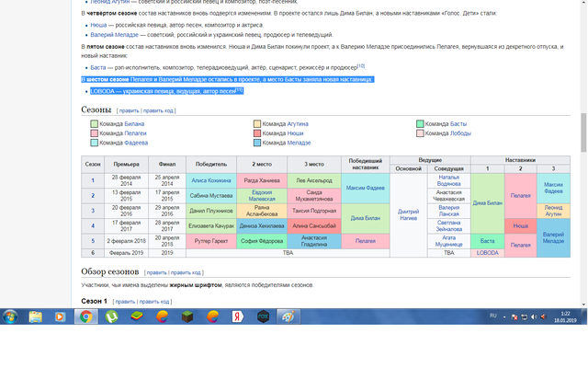This screenshot has width=588, height=368.
Task: Open the LOBODA mentor cell in the table
Action: tap(488, 253)
